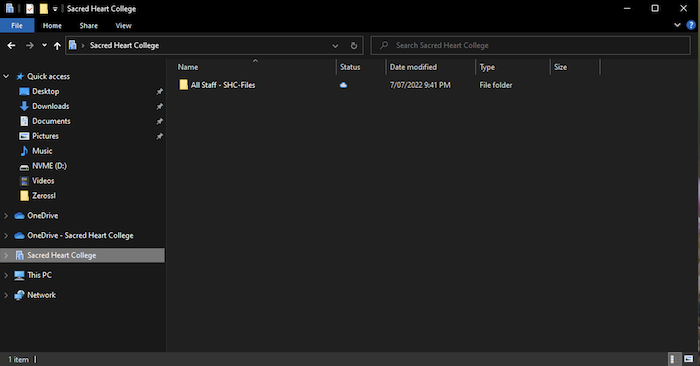Collapse the Quick access section
700x366 pixels.
(6, 76)
